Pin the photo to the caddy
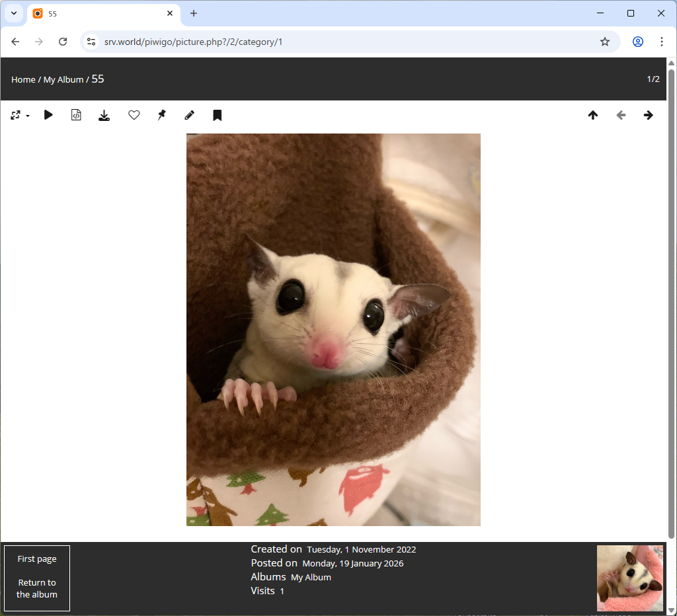 161,114
